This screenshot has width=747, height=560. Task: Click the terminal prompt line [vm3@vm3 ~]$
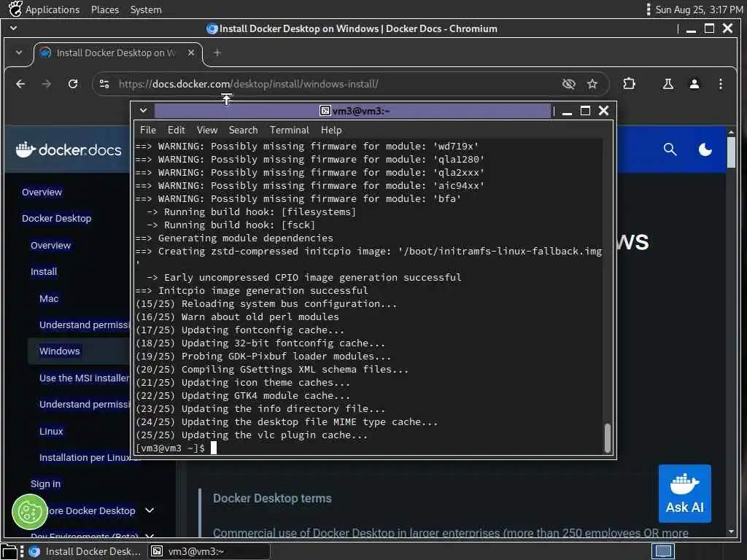point(170,448)
